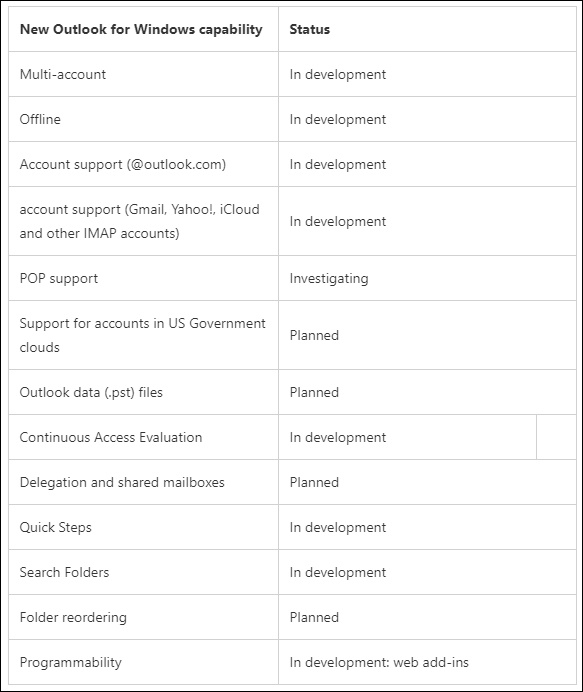
Task: Click the Gmail, Yahoo!, iCloud account support cell
Action: tap(143, 221)
